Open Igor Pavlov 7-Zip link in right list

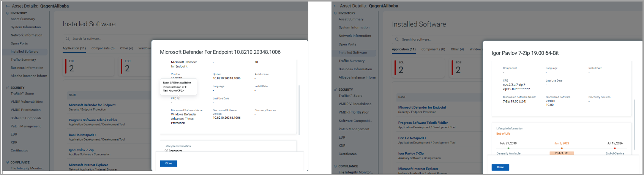pyautogui.click(x=411, y=153)
